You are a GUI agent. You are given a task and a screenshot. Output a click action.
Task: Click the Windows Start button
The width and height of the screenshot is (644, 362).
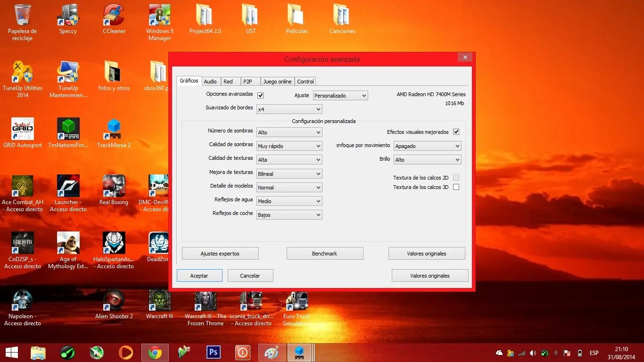11,352
